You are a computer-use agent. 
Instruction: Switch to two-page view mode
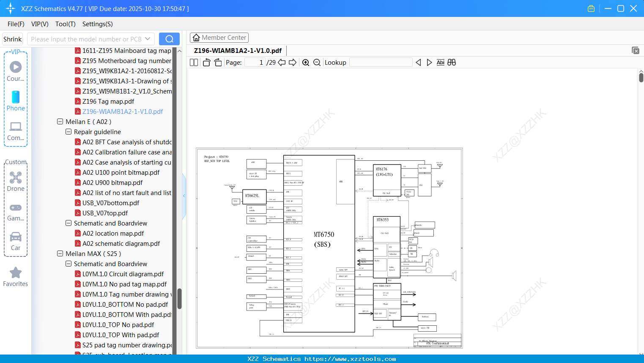[193, 62]
